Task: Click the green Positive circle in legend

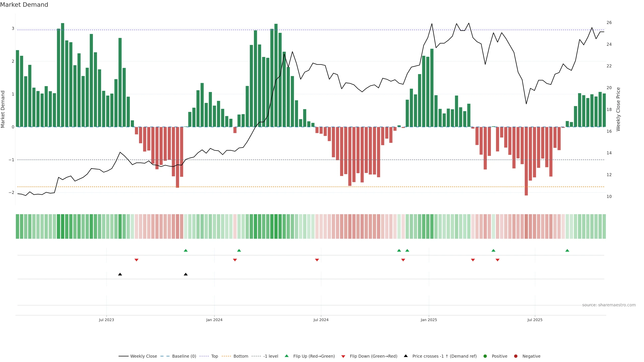Action: tap(485, 356)
